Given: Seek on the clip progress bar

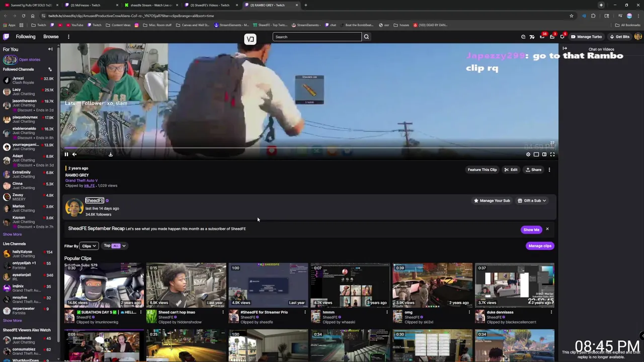Looking at the screenshot, I should pos(309,148).
